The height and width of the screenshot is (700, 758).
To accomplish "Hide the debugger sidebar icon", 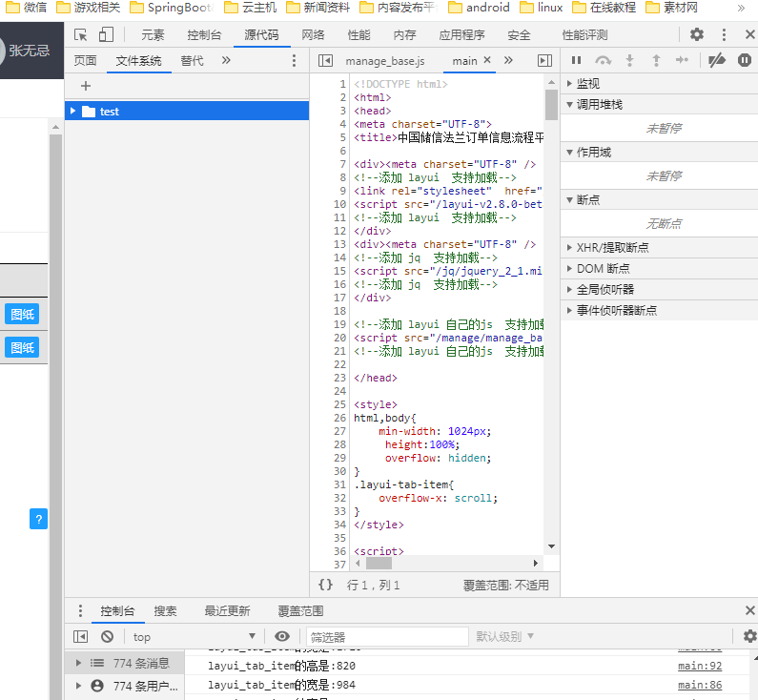I will (x=544, y=60).
